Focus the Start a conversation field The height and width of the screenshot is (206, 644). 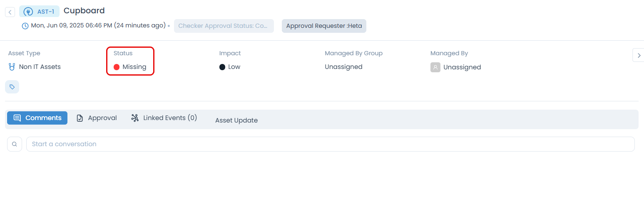click(x=330, y=144)
